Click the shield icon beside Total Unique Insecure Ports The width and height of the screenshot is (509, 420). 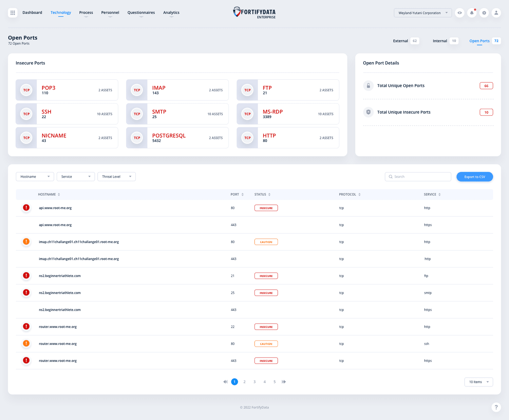pos(368,112)
